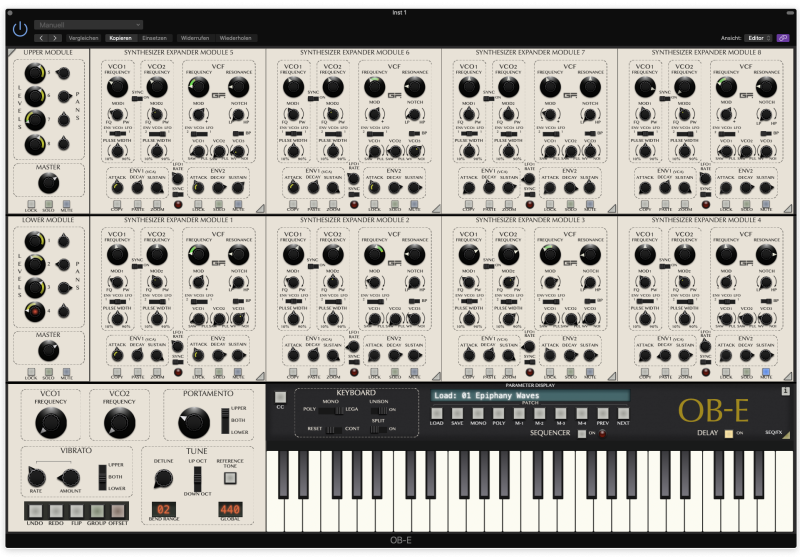Image resolution: width=800 pixels, height=560 pixels.
Task: Click the PREV patch button
Action: tap(603, 413)
